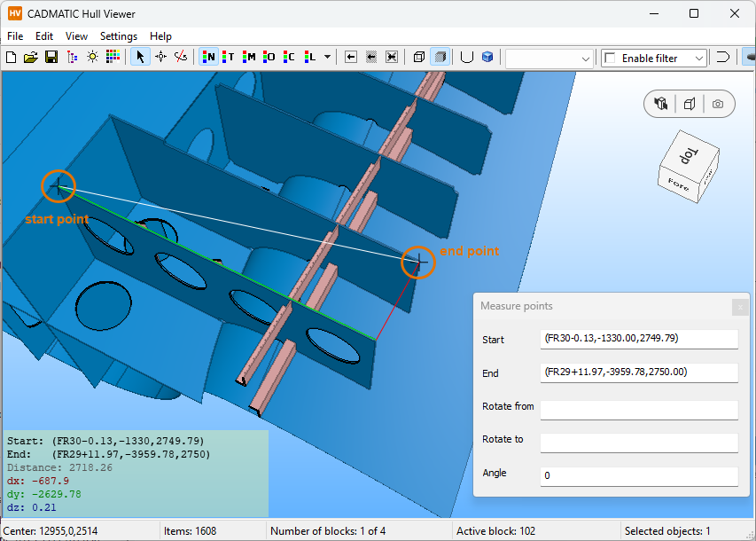
Task: Select the arrow pointer tool
Action: point(139,57)
